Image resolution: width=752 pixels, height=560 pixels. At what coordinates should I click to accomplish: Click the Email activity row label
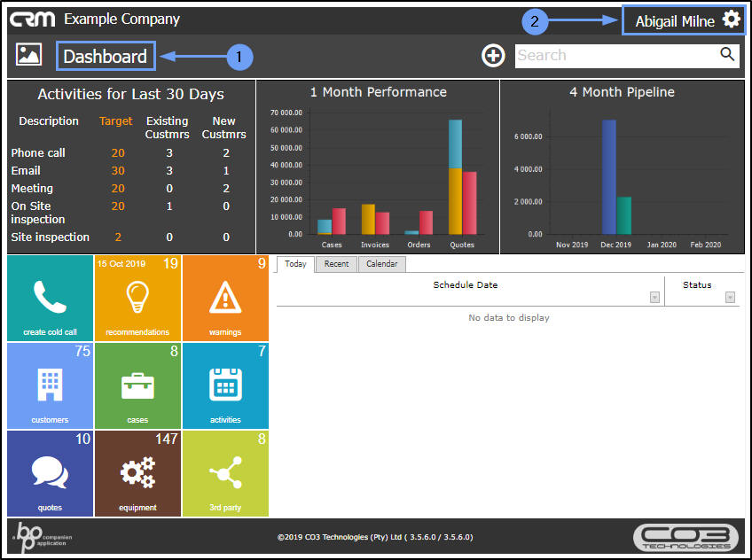coord(26,170)
